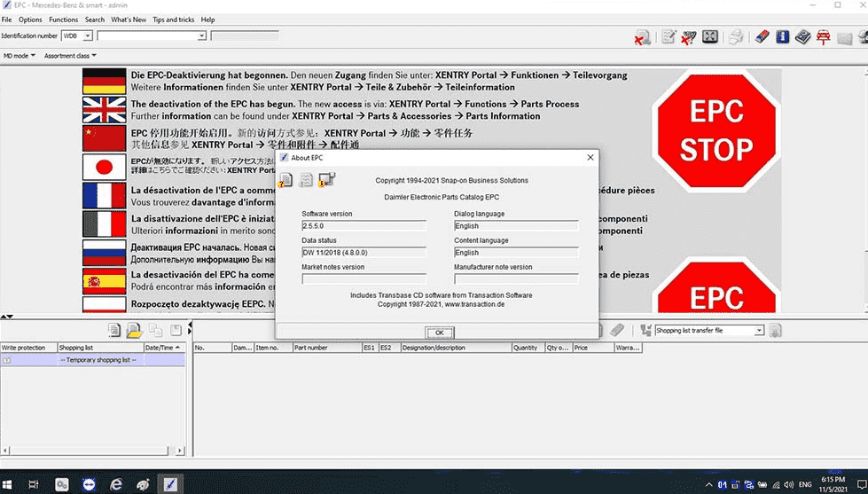The width and height of the screenshot is (868, 494).
Task: Click the eraser icon beside transfer file dropdown
Action: click(617, 330)
